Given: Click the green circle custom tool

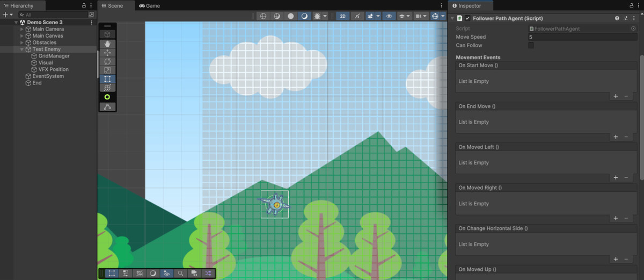Looking at the screenshot, I should pos(107,97).
